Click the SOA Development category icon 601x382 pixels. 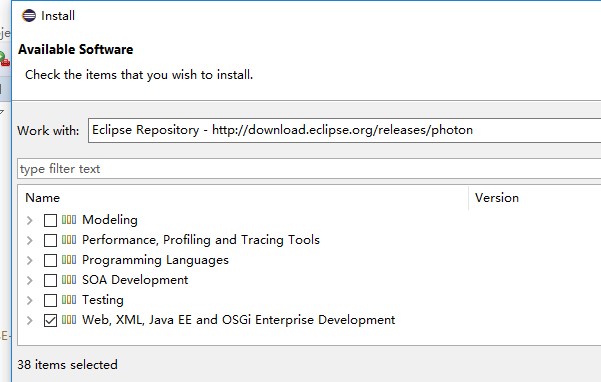[x=69, y=279]
